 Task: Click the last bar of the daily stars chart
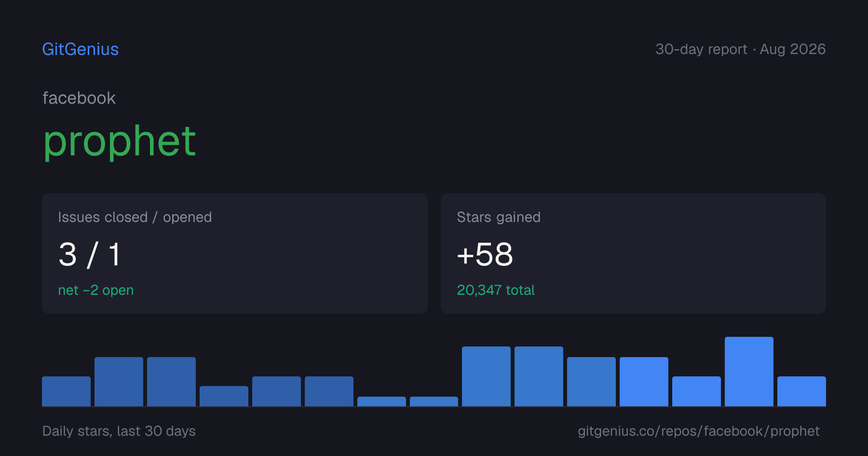[801, 391]
